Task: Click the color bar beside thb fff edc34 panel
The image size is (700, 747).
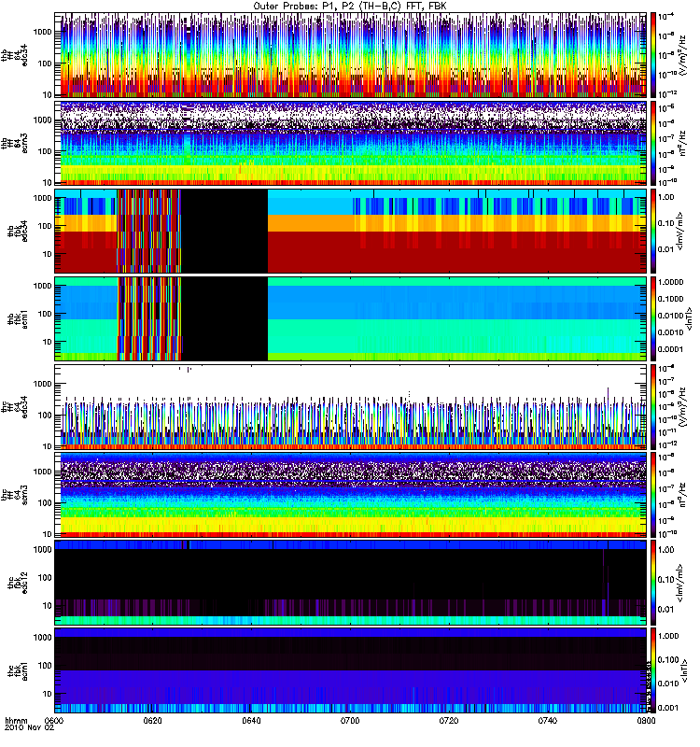Action: coord(652,55)
